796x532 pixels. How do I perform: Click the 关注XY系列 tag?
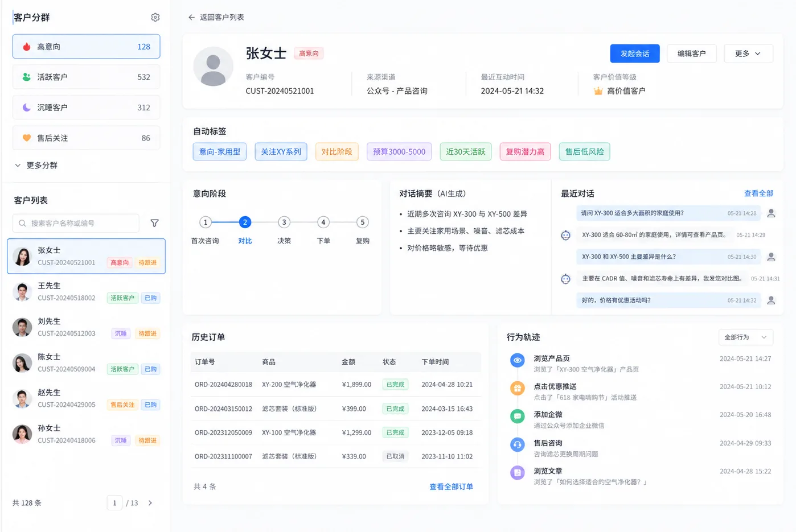tap(281, 151)
